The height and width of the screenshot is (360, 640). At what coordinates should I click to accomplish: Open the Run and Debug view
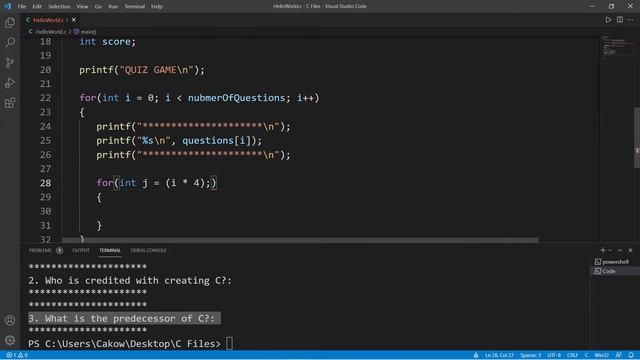pyautogui.click(x=10, y=82)
